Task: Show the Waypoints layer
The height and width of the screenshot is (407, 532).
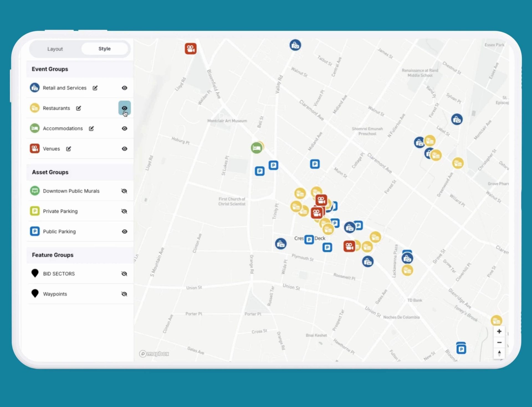Action: (124, 294)
